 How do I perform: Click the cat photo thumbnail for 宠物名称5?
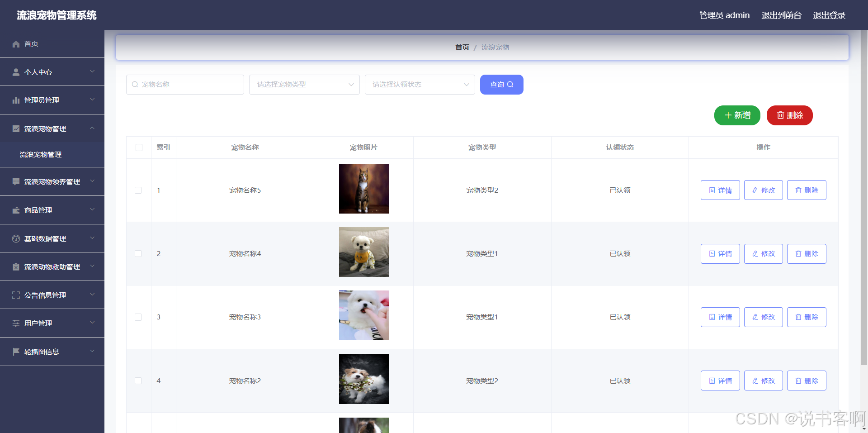pos(364,189)
